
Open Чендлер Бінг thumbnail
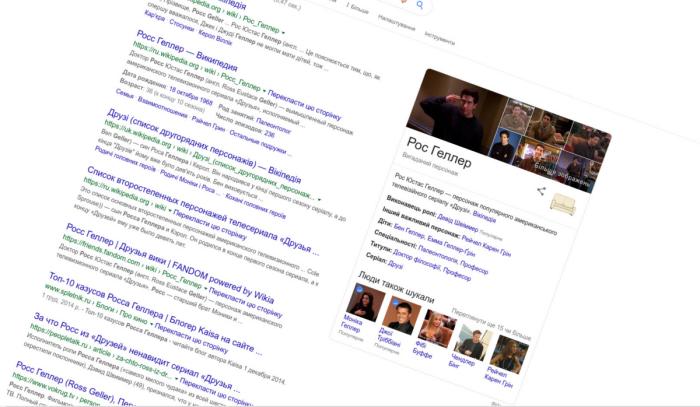click(473, 342)
